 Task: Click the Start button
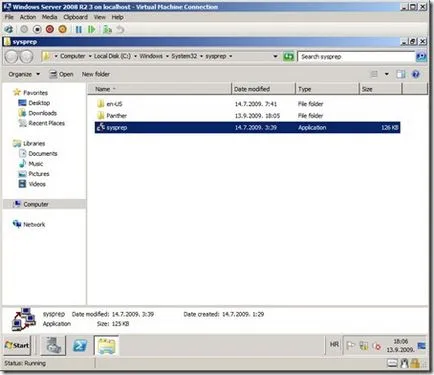coord(17,346)
